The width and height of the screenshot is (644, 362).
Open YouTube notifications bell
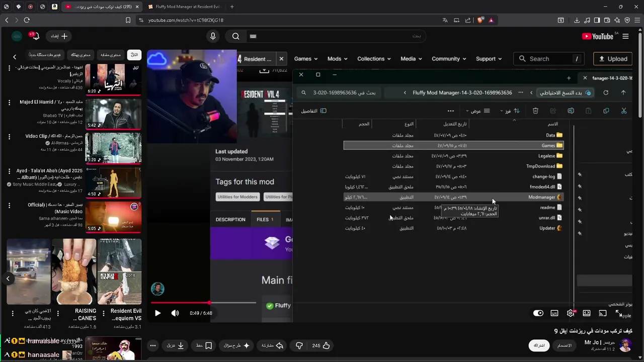(x=35, y=36)
